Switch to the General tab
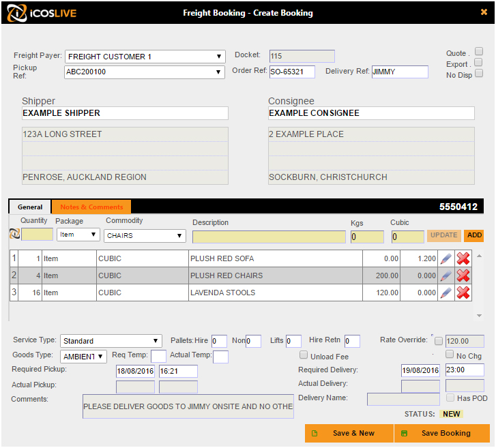The width and height of the screenshot is (496, 448). pos(30,207)
